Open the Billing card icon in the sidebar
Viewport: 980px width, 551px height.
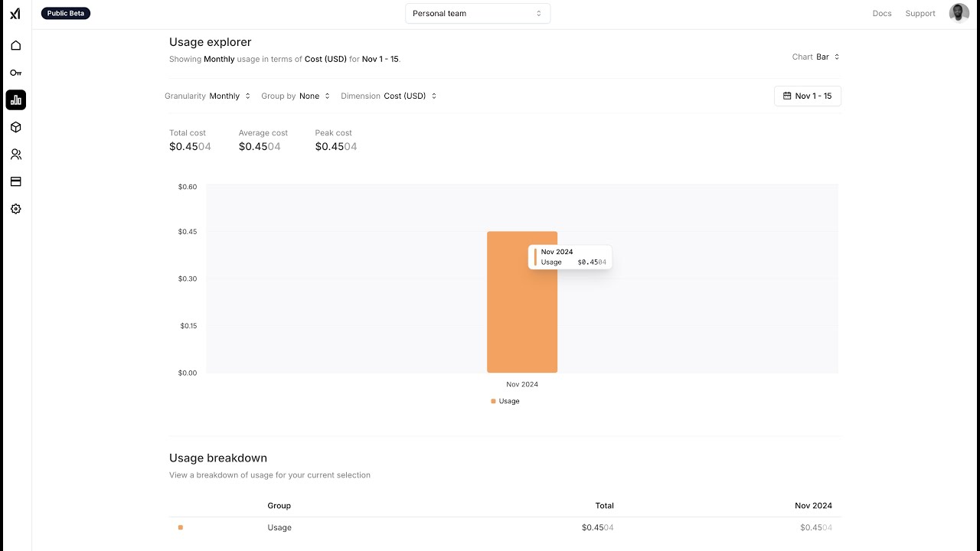coord(15,181)
